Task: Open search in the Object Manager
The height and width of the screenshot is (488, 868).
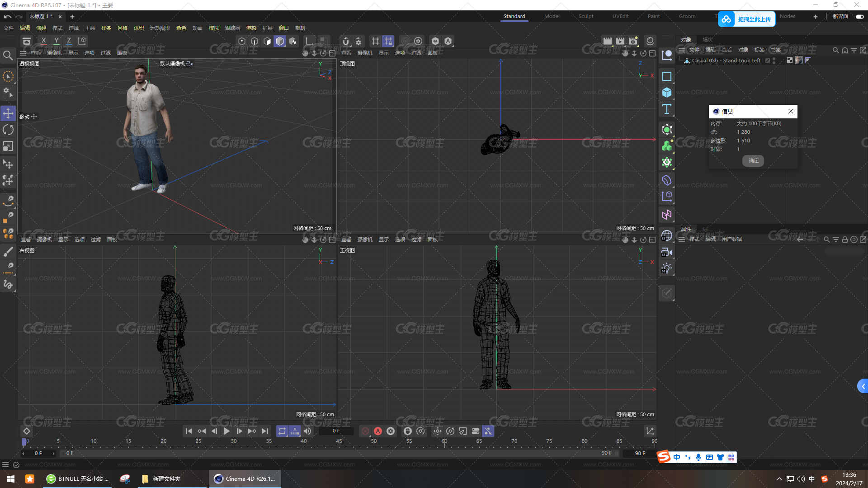Action: 835,50
